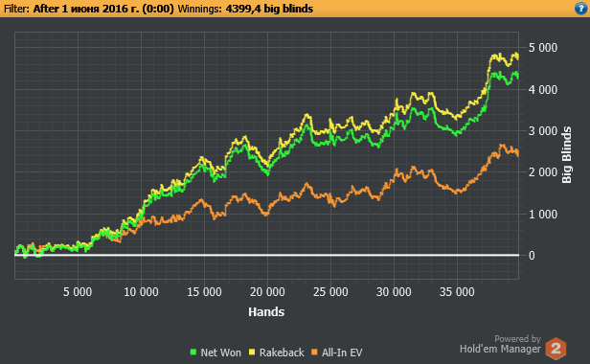Click the '0' y-axis label
The height and width of the screenshot is (364, 590).
[x=532, y=256]
